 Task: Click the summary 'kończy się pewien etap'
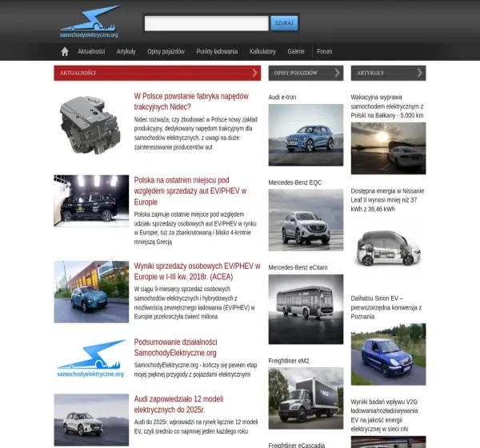point(196,370)
